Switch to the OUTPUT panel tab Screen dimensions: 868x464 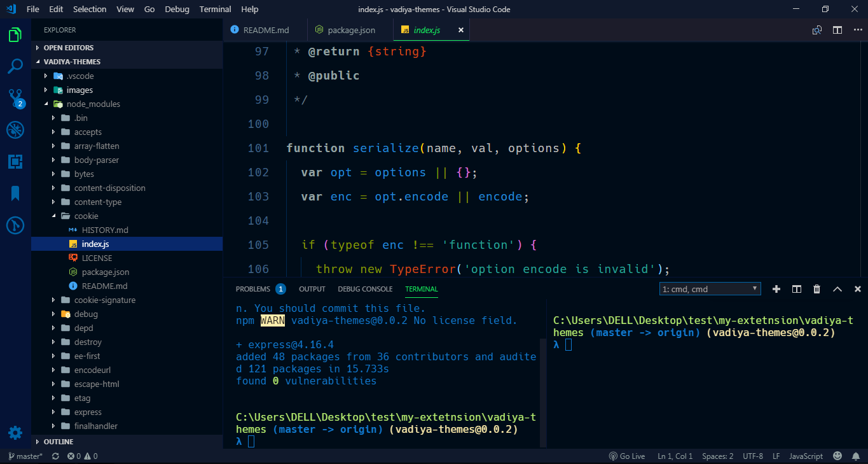(312, 289)
